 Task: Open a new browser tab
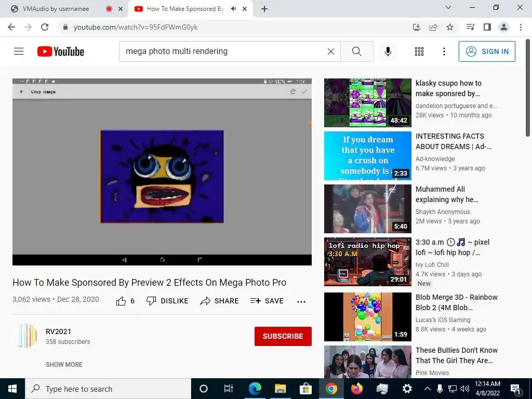tap(264, 9)
